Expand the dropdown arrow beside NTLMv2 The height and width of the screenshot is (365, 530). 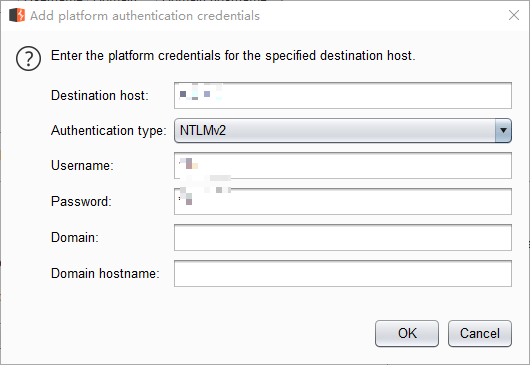pyautogui.click(x=503, y=130)
